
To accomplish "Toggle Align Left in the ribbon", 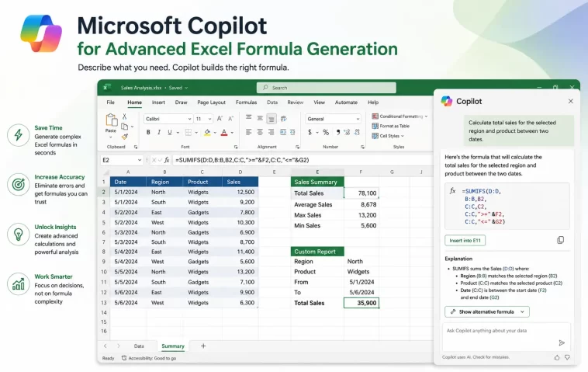I will (x=249, y=132).
